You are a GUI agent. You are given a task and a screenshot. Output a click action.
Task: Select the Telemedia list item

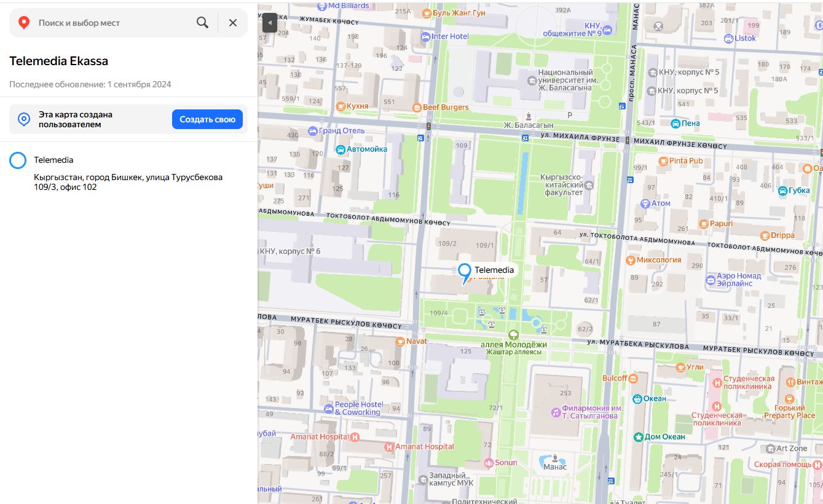pos(53,160)
